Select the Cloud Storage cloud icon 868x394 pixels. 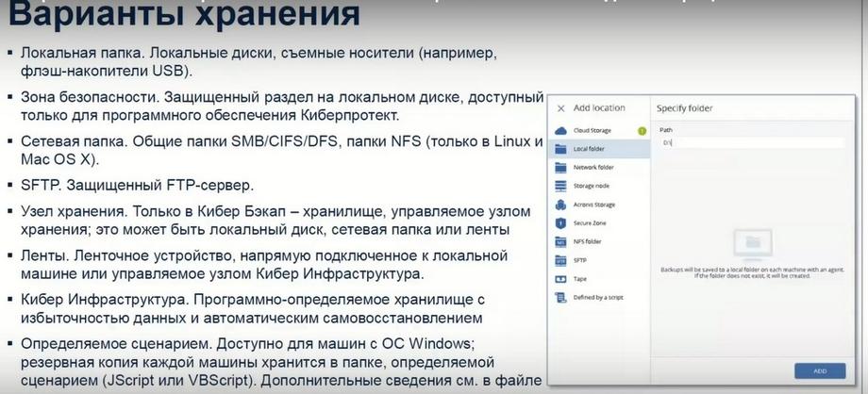pos(560,131)
